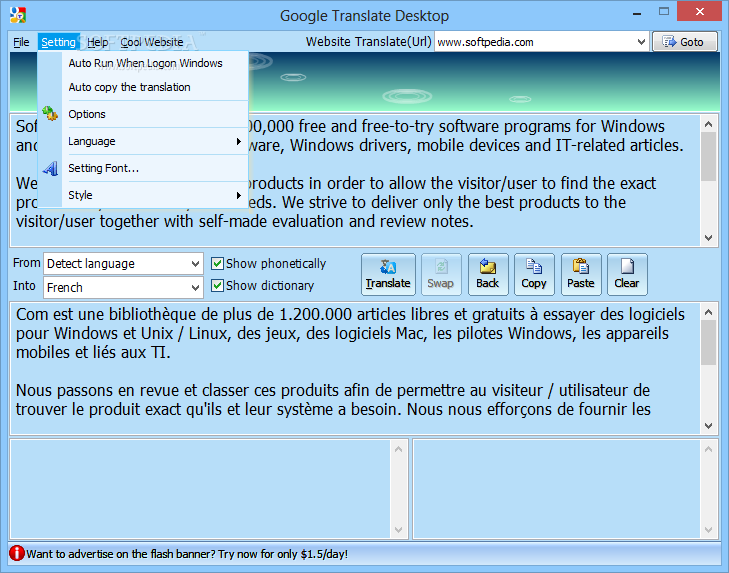
Task: Minimize the Google Translate Desktop window
Action: [637, 13]
